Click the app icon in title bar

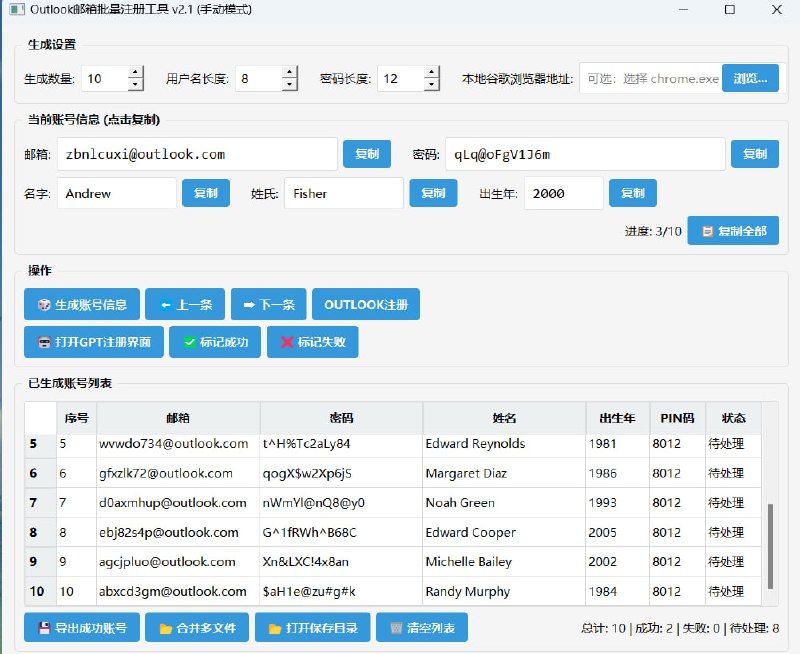pyautogui.click(x=17, y=9)
